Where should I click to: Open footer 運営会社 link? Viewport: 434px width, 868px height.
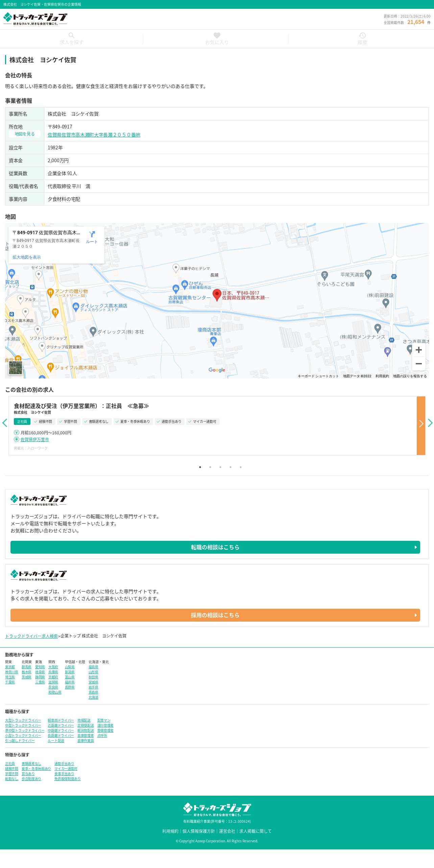click(227, 831)
